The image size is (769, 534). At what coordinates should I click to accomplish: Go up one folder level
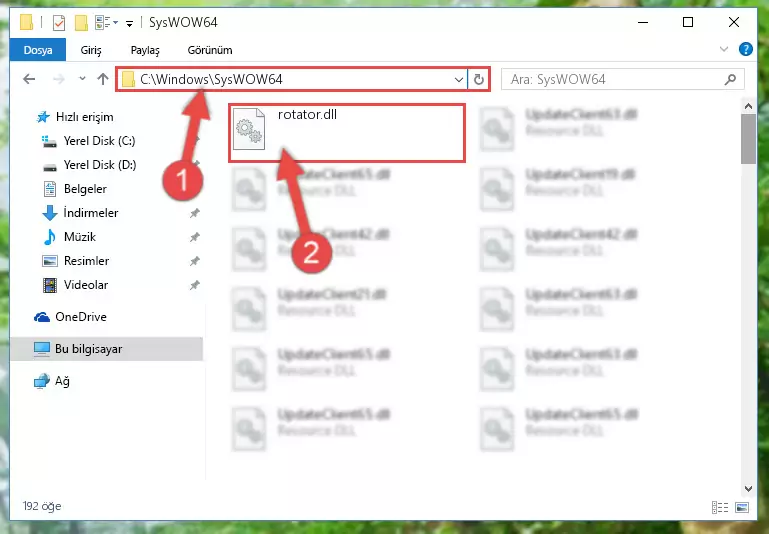pos(103,79)
